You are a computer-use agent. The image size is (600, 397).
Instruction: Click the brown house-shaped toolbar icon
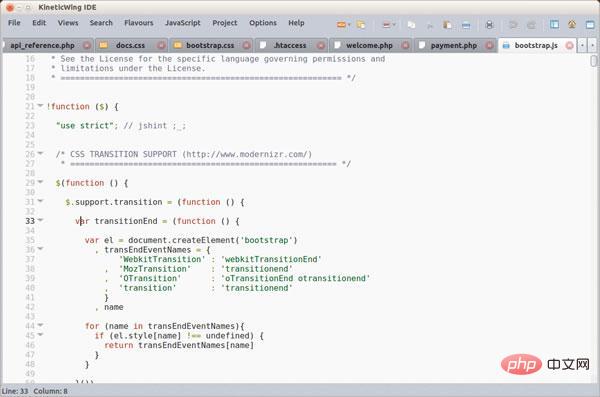click(572, 25)
